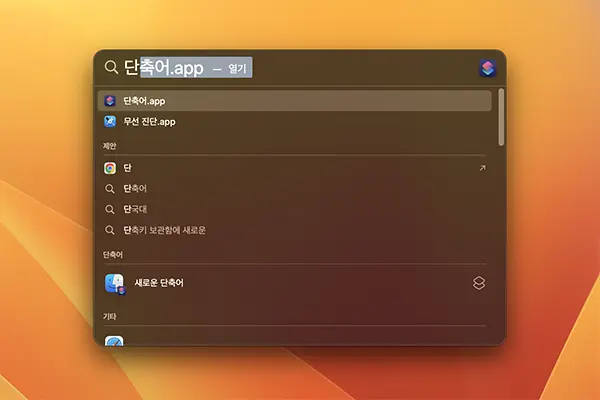The image size is (600, 400).
Task: Click search icon beside 단국대
Action: pyautogui.click(x=110, y=209)
